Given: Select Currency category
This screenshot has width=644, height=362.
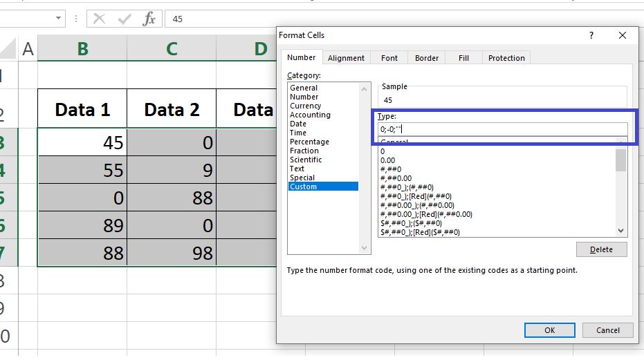Looking at the screenshot, I should click(305, 106).
